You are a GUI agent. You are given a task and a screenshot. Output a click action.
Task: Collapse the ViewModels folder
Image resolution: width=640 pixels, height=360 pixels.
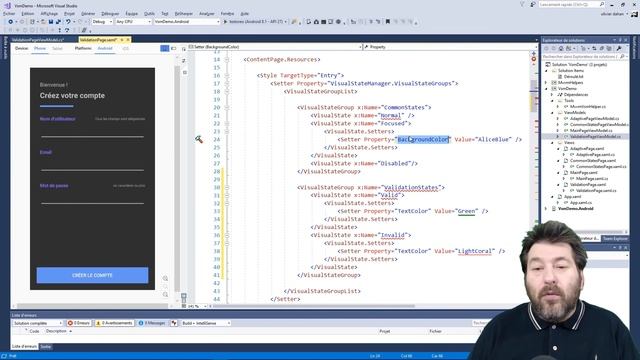552,113
